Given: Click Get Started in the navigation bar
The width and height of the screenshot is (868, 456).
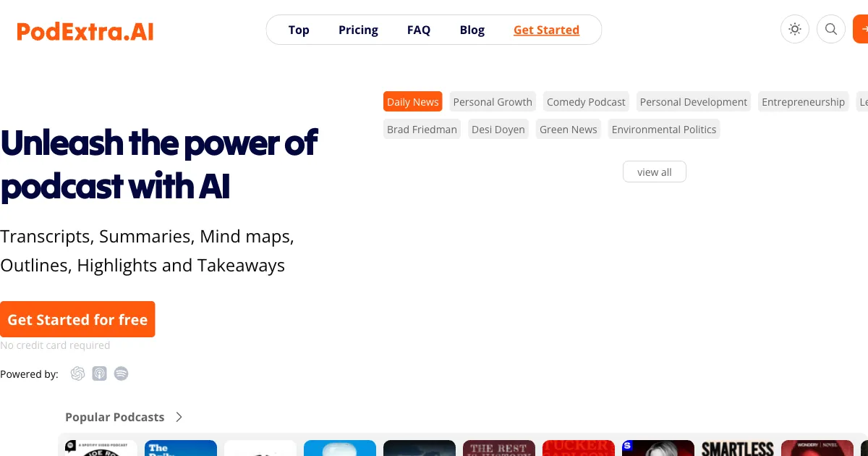Looking at the screenshot, I should tap(546, 30).
